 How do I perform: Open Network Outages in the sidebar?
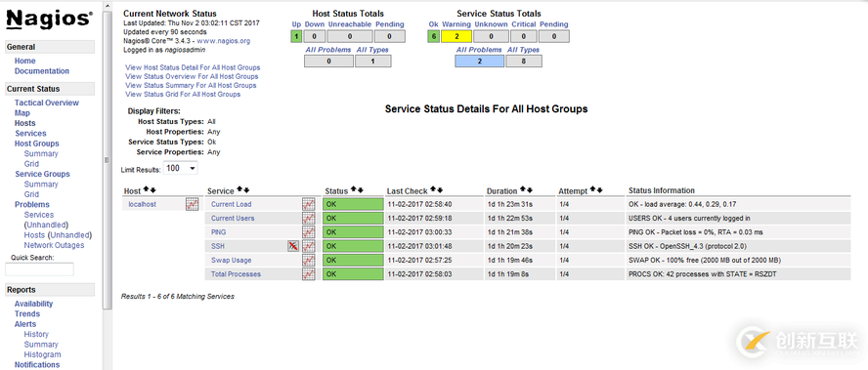55,245
